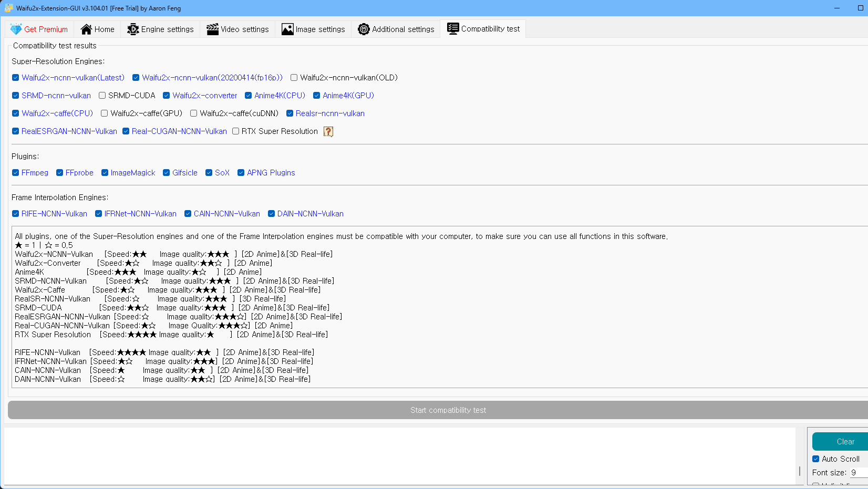Toggle Waifu2x-ncnn-vulkan(Latest) checkbox
The image size is (868, 489).
[x=15, y=78]
